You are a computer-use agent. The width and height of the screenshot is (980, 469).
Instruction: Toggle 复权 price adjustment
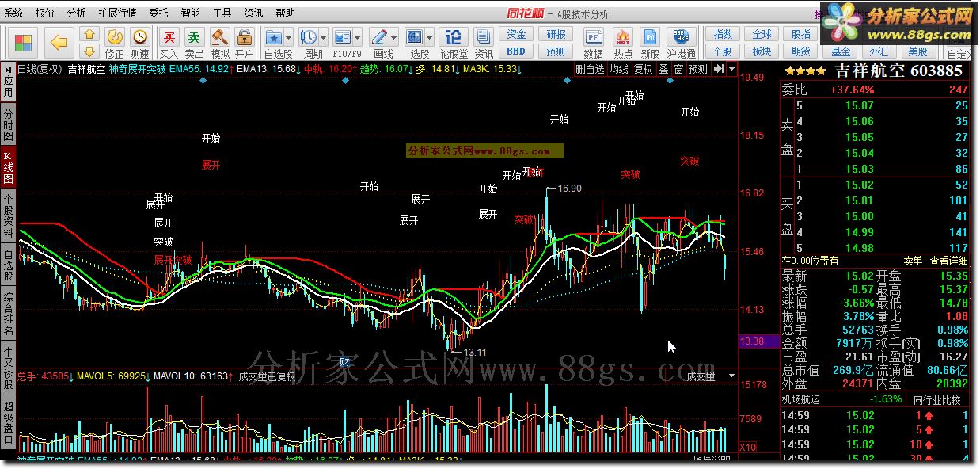point(644,69)
